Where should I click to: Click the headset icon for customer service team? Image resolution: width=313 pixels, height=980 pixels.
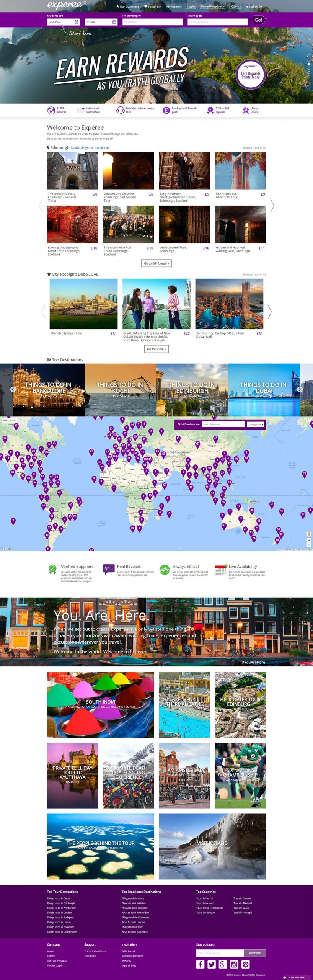(x=120, y=111)
